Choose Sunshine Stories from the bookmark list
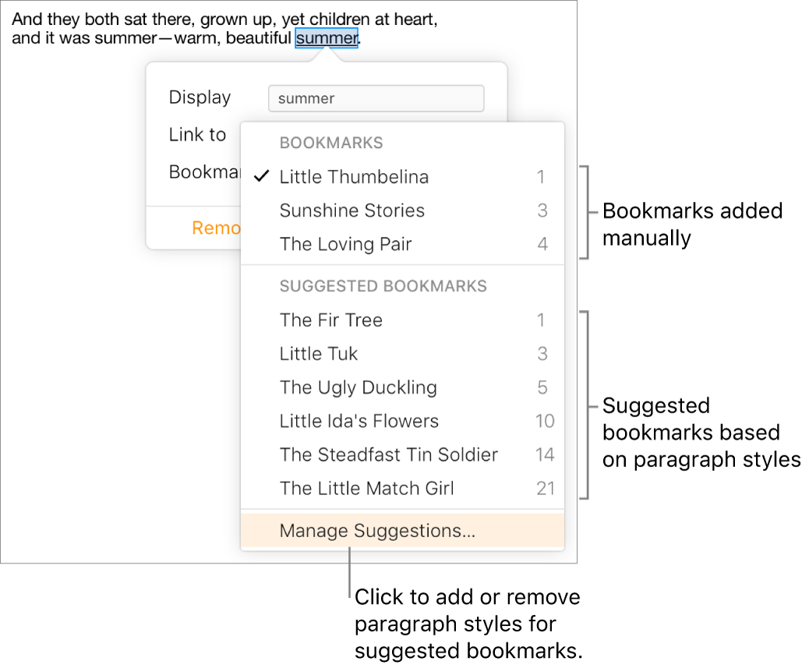 coord(352,210)
